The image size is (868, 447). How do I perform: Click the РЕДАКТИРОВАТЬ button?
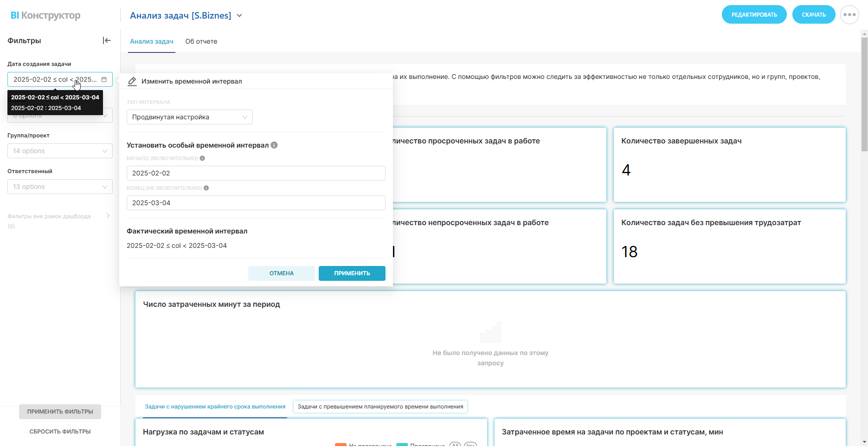[x=754, y=15]
